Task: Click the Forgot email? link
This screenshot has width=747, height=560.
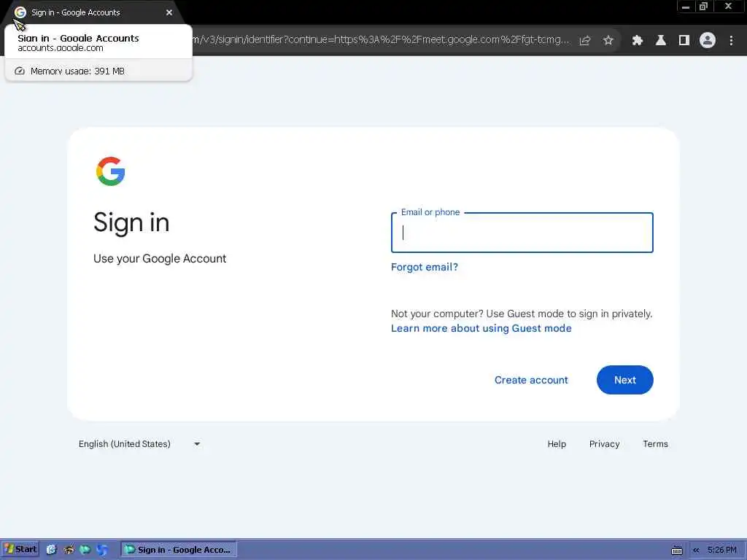Action: pos(424,267)
